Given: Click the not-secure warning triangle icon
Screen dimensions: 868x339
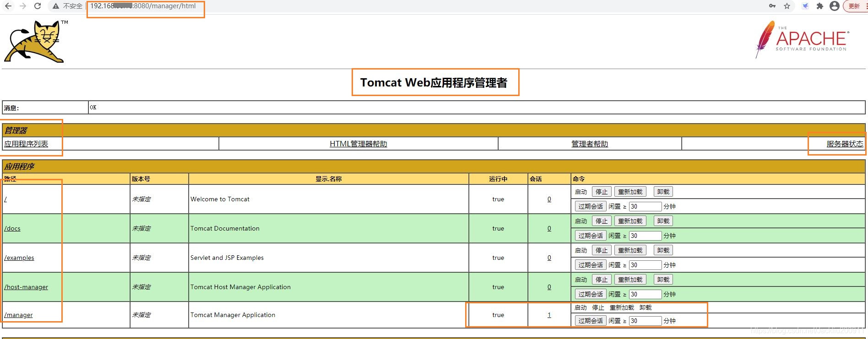Looking at the screenshot, I should [56, 6].
